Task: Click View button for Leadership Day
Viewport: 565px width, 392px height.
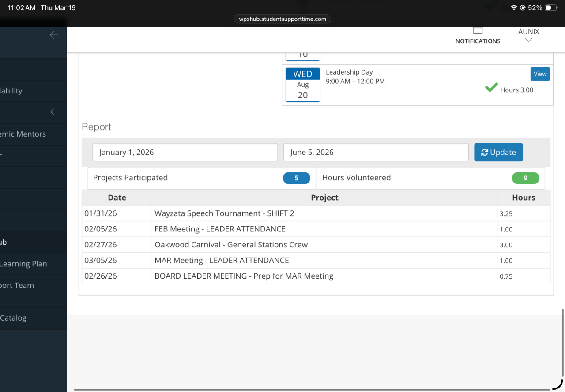Action: [540, 74]
